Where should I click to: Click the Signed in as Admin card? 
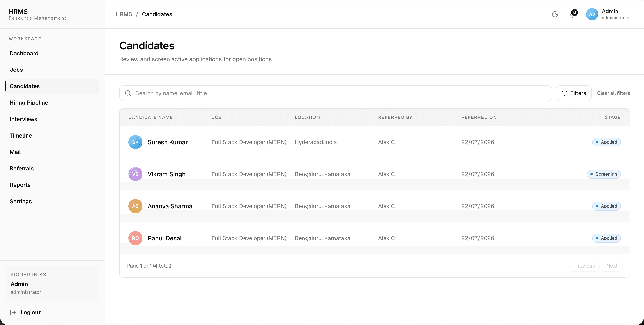53,283
